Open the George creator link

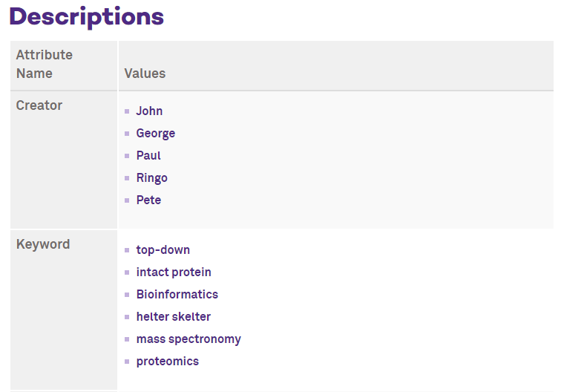click(156, 133)
